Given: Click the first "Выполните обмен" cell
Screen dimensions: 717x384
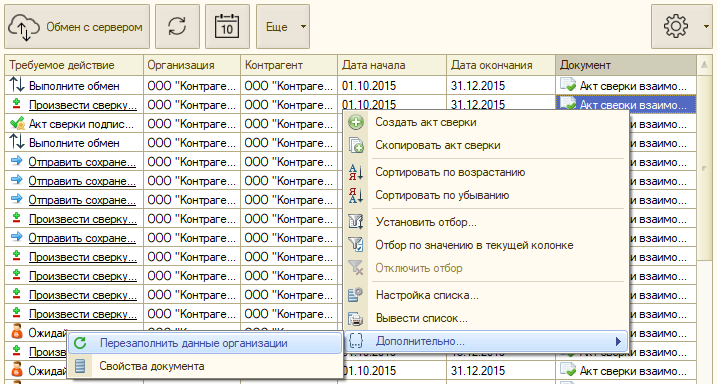Looking at the screenshot, I should [74, 86].
